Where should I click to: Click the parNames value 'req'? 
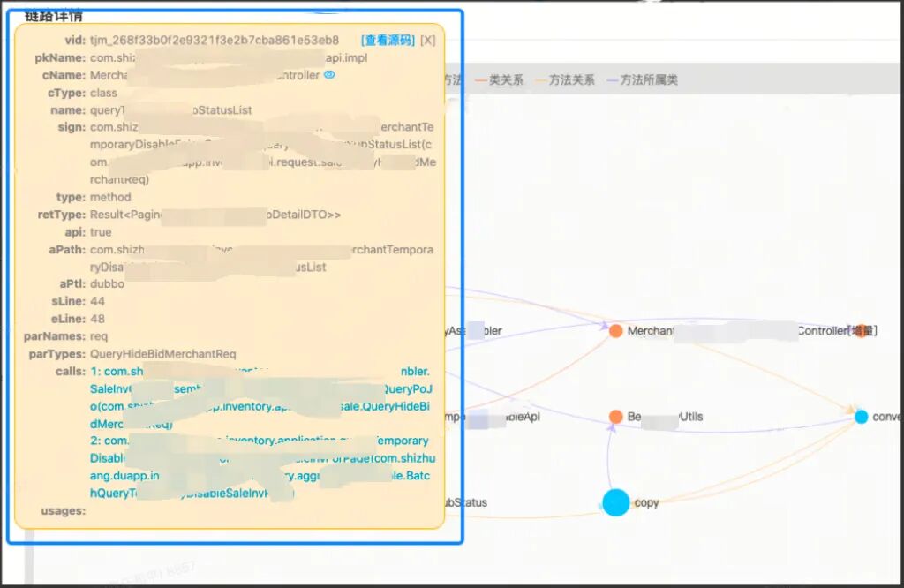[x=99, y=336]
